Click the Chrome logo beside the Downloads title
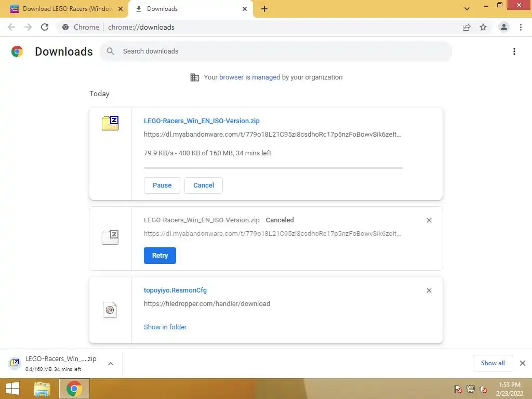This screenshot has height=399, width=532. click(17, 51)
